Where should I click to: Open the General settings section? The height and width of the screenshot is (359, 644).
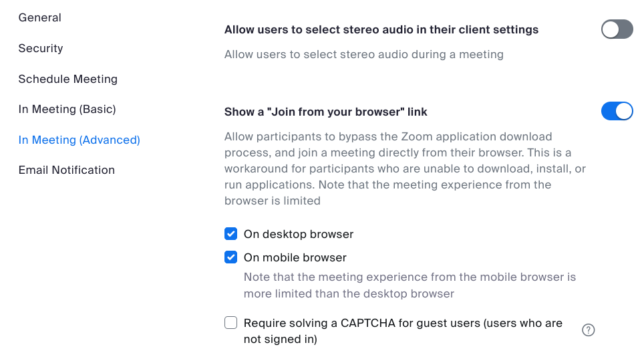(40, 18)
